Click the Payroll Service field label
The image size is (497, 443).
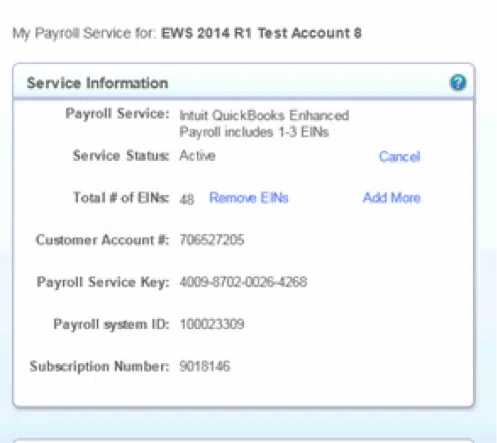pos(117,114)
